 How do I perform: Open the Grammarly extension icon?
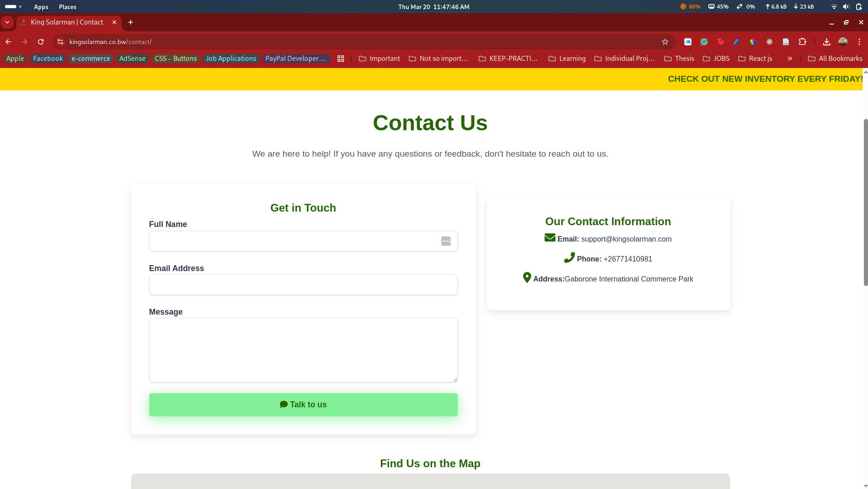704,42
